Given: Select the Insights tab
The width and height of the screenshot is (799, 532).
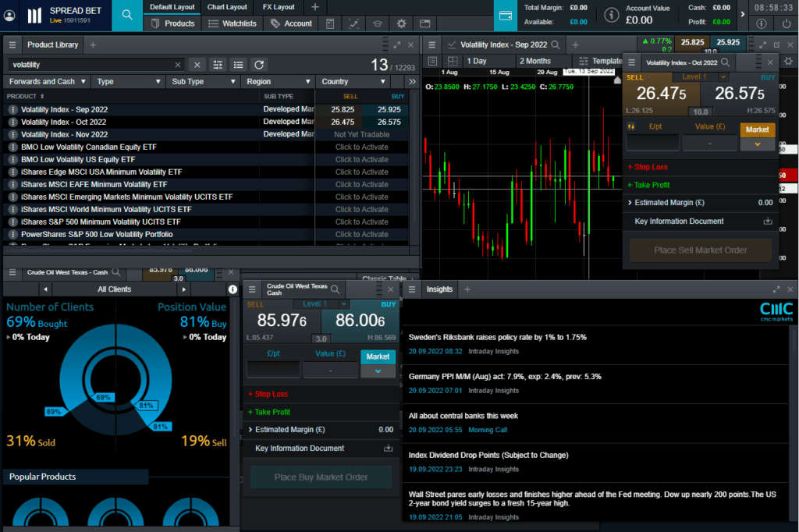Looking at the screenshot, I should (439, 289).
